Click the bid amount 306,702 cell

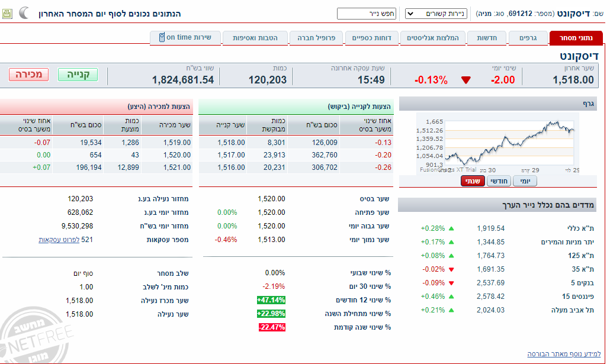point(325,167)
